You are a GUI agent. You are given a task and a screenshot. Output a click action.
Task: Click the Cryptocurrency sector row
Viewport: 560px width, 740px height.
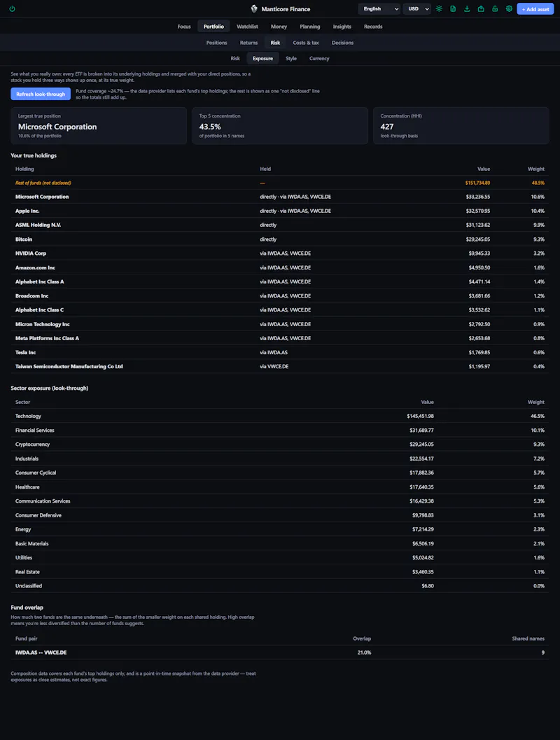tap(280, 445)
